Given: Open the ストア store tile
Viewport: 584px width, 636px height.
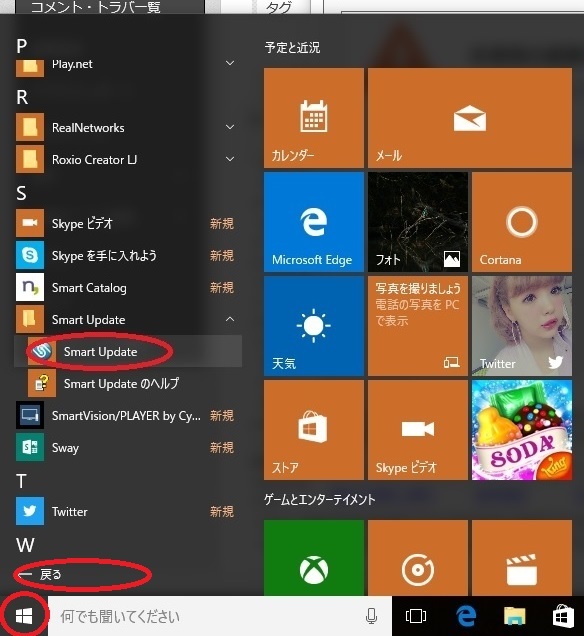Looking at the screenshot, I should click(x=313, y=430).
